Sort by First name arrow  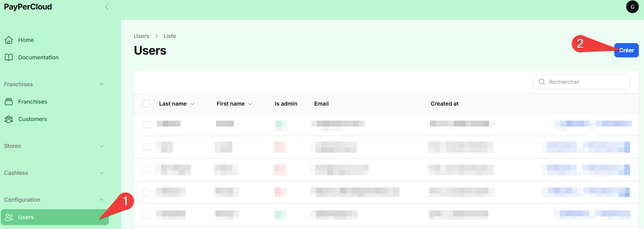(250, 104)
